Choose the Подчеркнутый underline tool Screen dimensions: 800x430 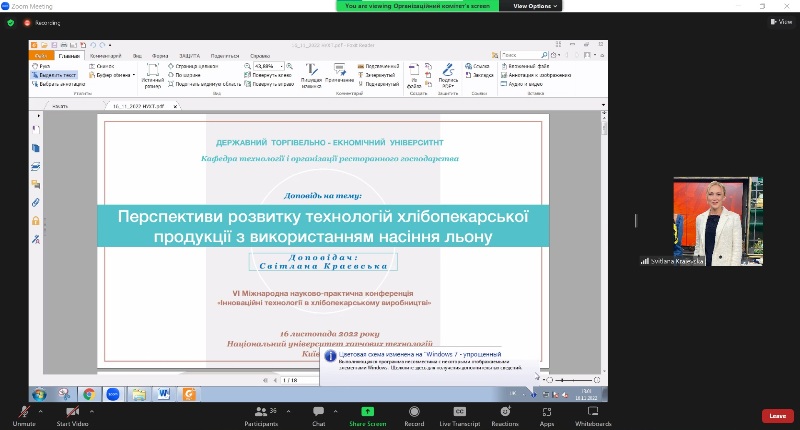point(379,84)
